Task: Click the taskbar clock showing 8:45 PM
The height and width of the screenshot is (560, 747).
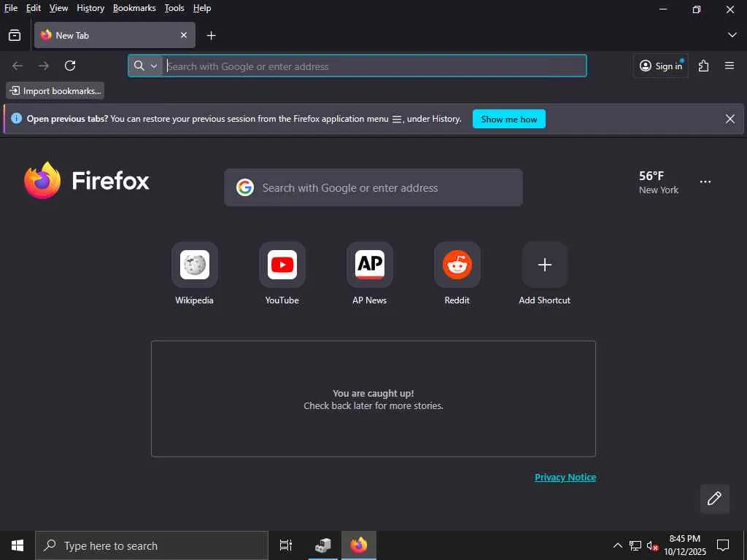Action: click(685, 545)
